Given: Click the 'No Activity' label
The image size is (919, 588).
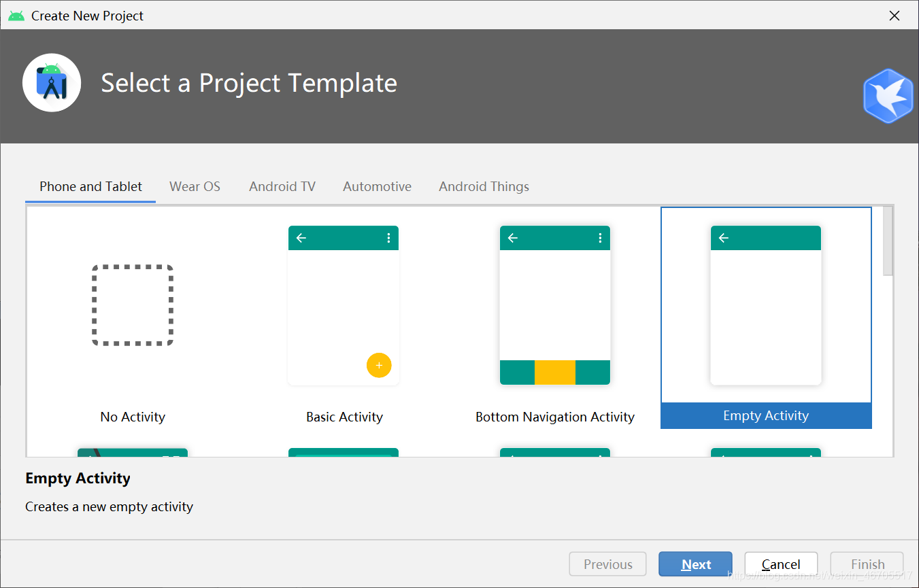Looking at the screenshot, I should pos(133,417).
